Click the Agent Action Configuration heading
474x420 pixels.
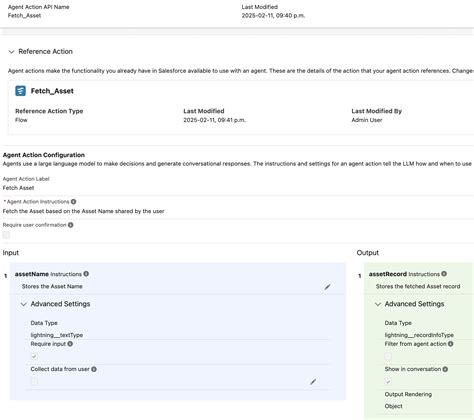point(44,155)
